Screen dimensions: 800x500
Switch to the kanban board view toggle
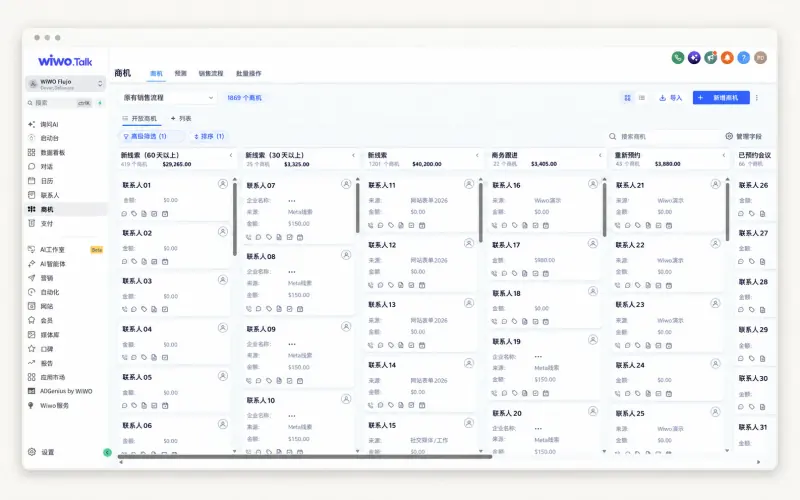[628, 97]
